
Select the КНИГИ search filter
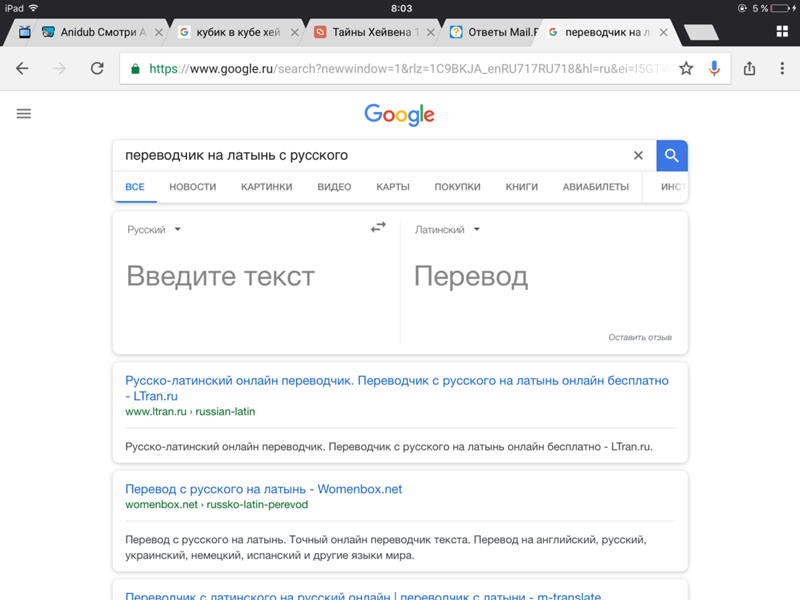(521, 187)
